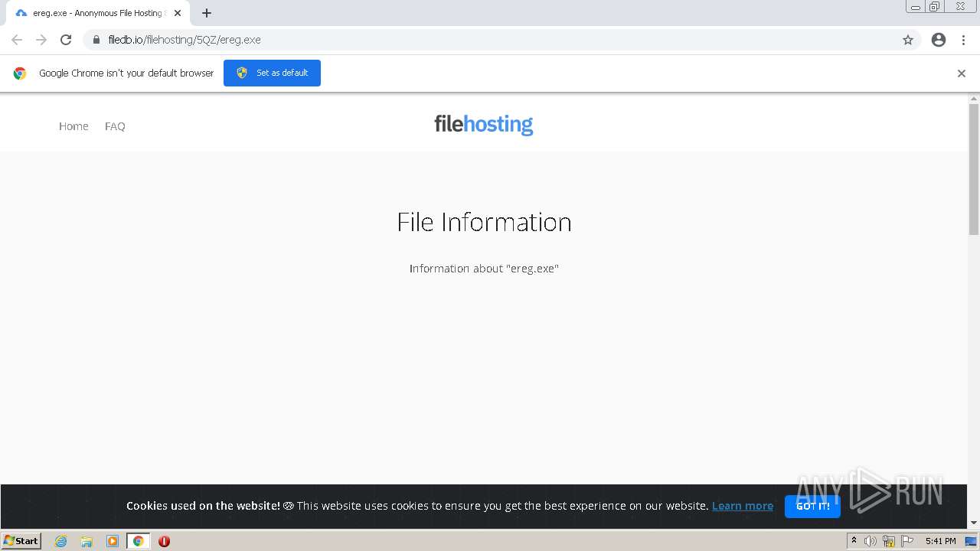Screen dimensions: 980x551
Task: Select the File Information heading text
Action: tap(484, 222)
